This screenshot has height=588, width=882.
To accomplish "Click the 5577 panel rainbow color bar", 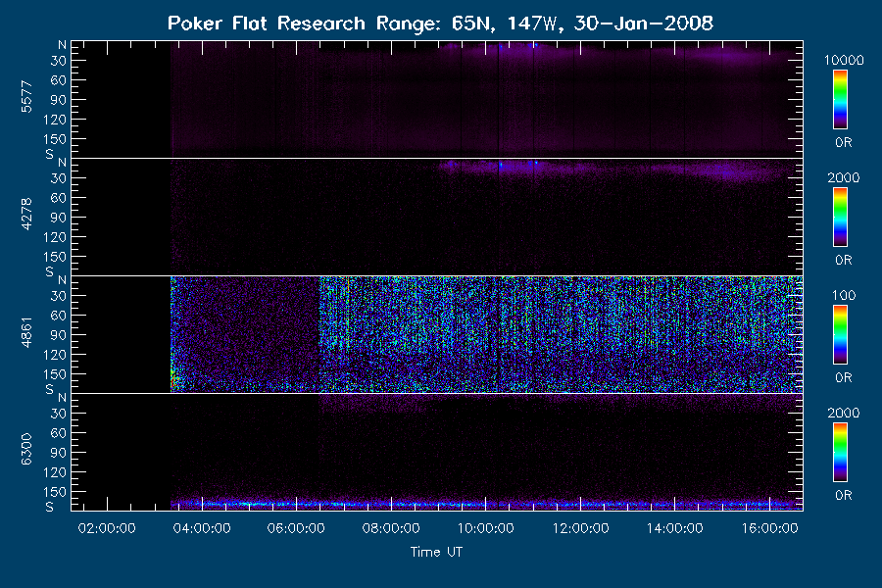I will click(841, 100).
